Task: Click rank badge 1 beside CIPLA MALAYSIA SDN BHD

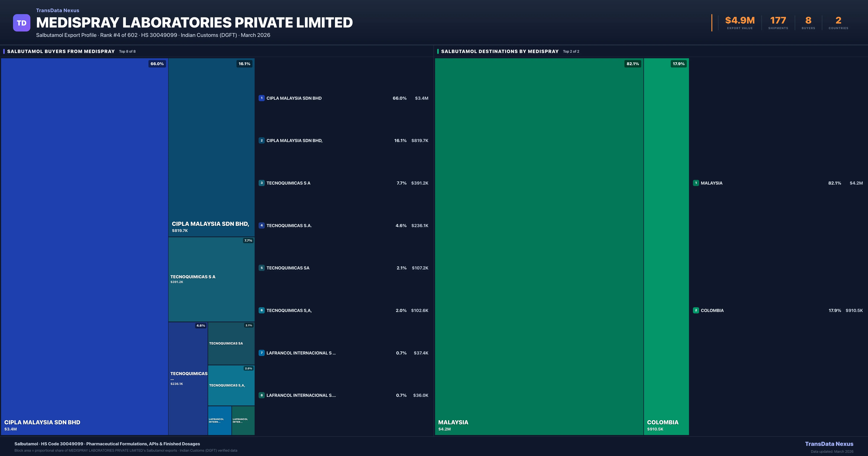Action: tap(261, 98)
